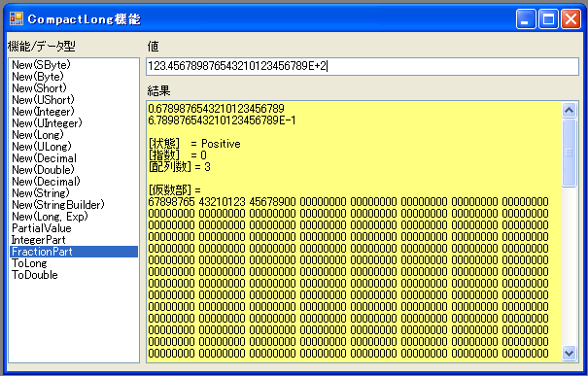588x376 pixels.
Task: Click into the 値 value input field
Action: click(363, 66)
